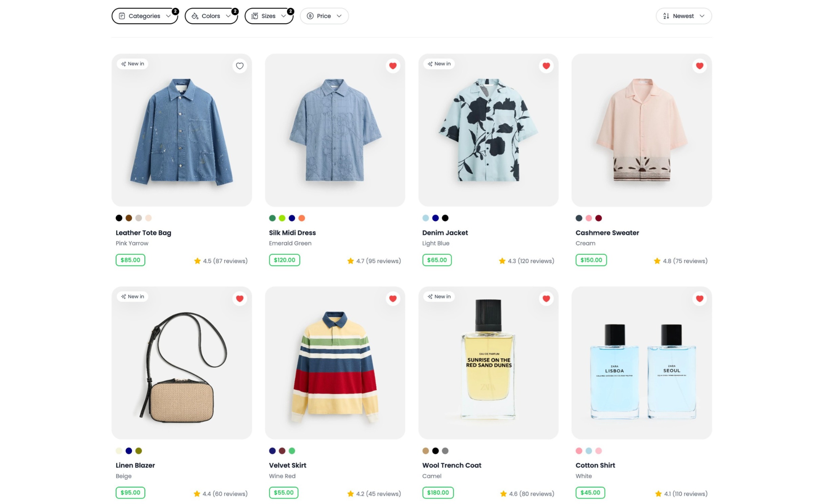Toggle the Velvet Skirt favorite heart
813x504 pixels.
point(393,298)
